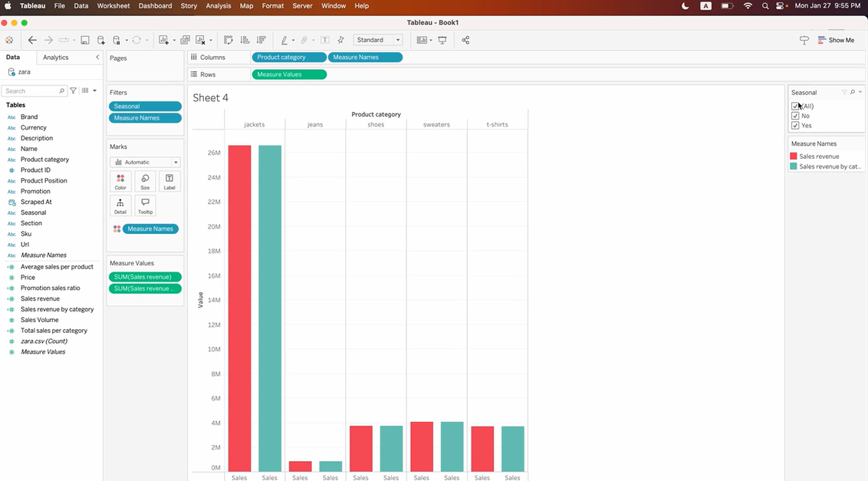Viewport: 868px width, 481px height.
Task: Open the Analysis menu
Action: coord(218,5)
